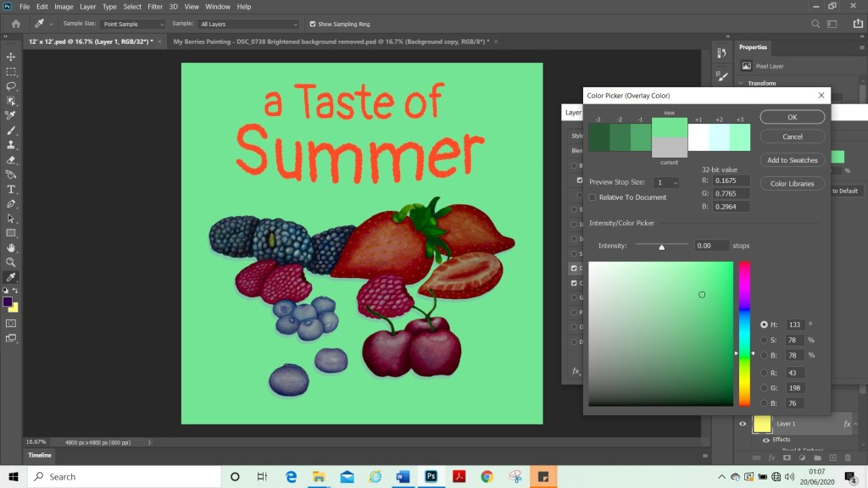868x488 pixels.
Task: Select the Rectangle shape tool
Action: tap(10, 233)
